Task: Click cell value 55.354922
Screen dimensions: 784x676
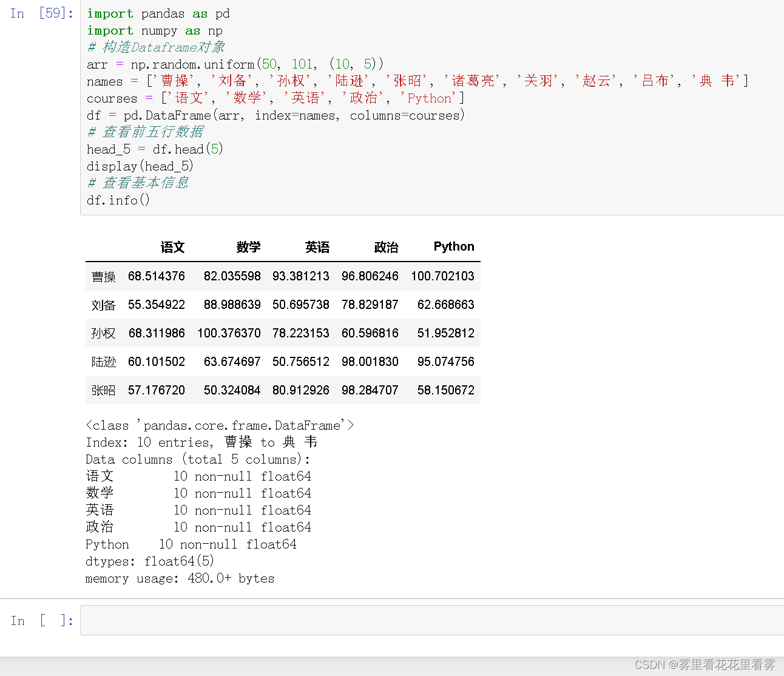Action: (157, 305)
